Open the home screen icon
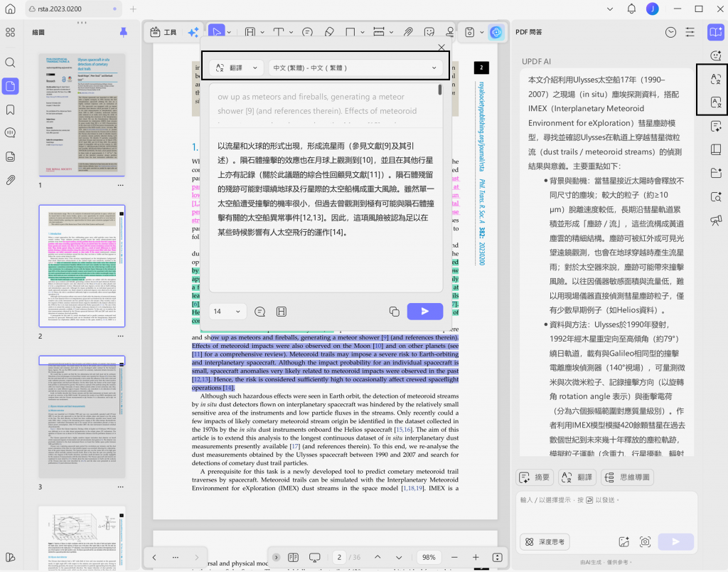 (x=10, y=9)
